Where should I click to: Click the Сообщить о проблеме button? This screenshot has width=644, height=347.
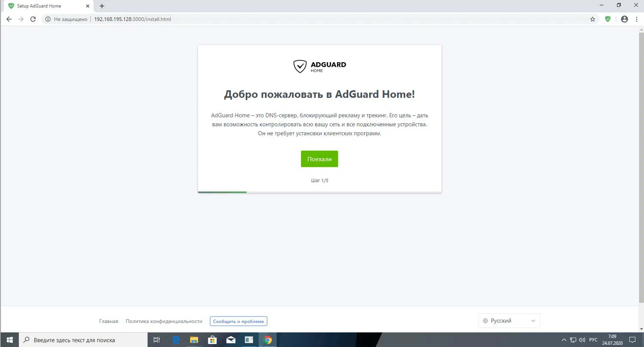(x=239, y=321)
